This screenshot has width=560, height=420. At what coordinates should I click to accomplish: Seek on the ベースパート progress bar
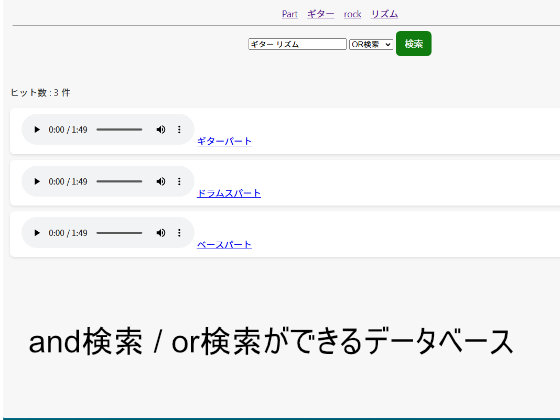tap(119, 233)
